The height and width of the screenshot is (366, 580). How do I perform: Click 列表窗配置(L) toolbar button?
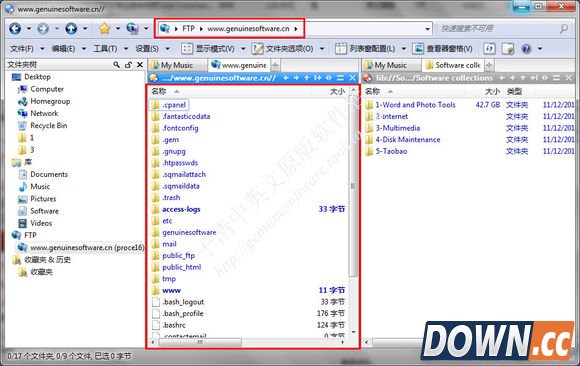point(365,48)
